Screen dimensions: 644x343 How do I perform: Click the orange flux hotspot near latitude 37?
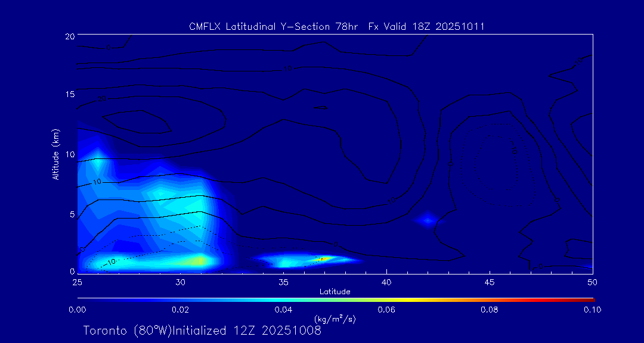(321, 259)
